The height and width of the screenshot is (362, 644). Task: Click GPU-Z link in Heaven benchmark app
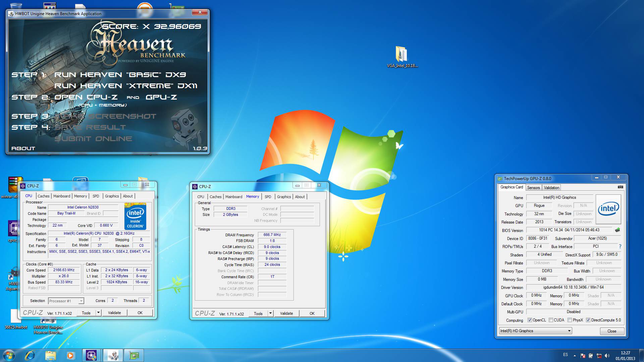[x=161, y=97]
